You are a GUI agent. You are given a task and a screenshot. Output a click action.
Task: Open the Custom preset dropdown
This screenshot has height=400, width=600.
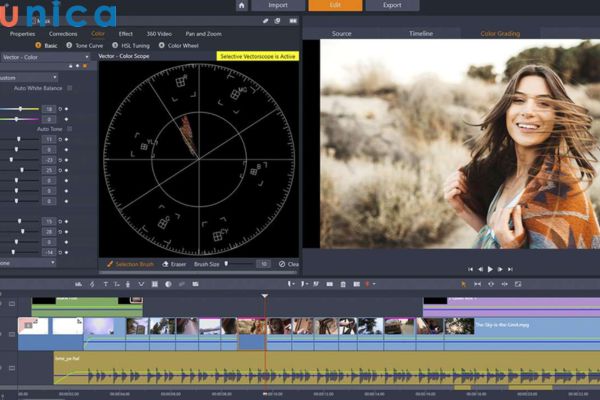tap(28, 78)
